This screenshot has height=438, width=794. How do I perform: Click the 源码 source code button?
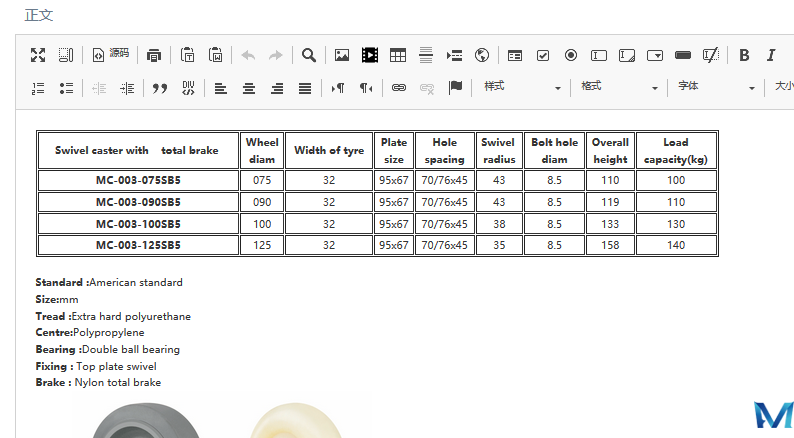[111, 55]
